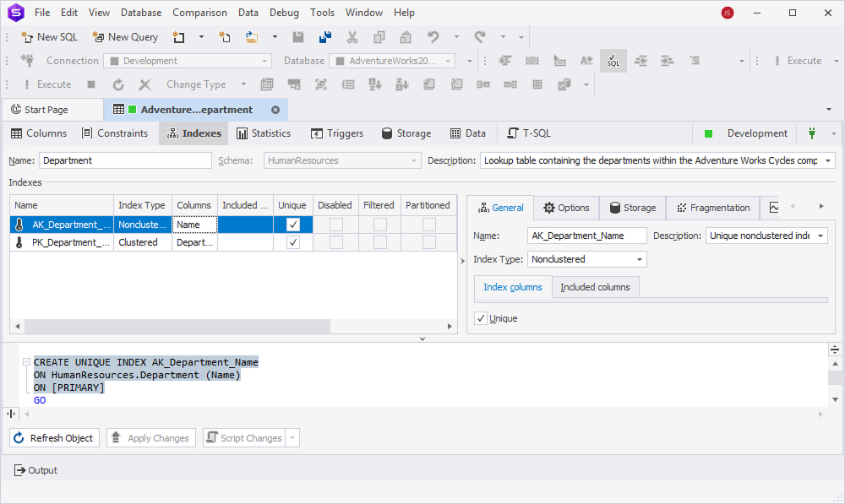Image resolution: width=845 pixels, height=504 pixels.
Task: Toggle the Disabled checkbox for AK_Department_Name row
Action: pyautogui.click(x=335, y=225)
